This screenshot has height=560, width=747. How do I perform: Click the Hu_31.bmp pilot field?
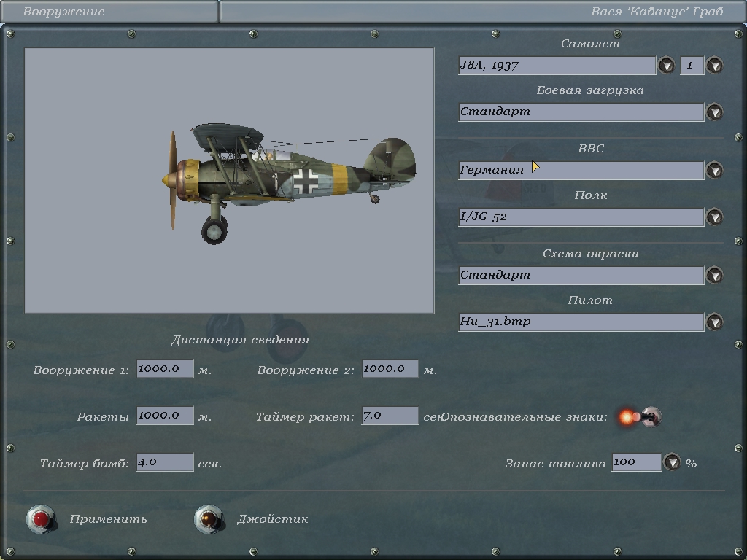point(581,322)
